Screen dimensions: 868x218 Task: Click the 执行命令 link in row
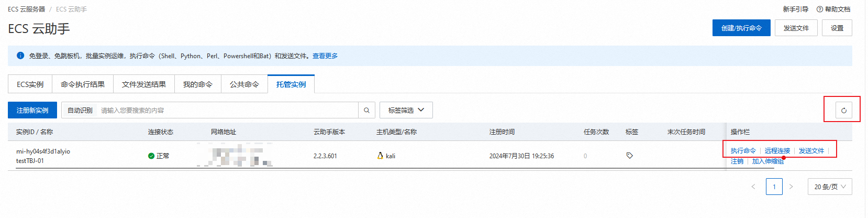[743, 150]
